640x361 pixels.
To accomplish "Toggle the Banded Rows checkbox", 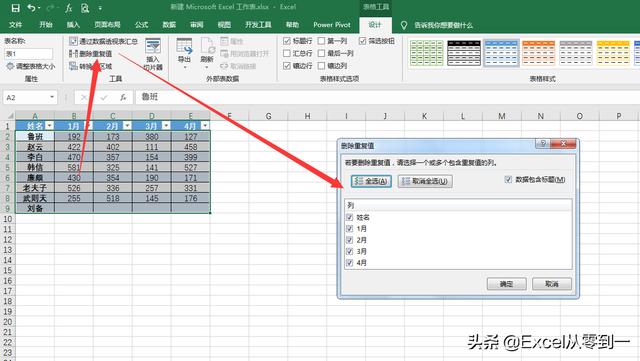I will (x=287, y=65).
